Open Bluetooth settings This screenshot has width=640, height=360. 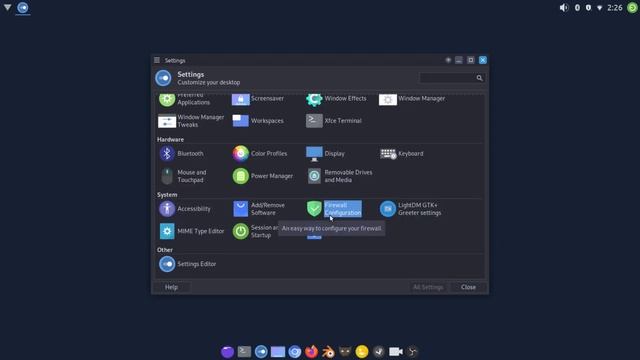click(x=181, y=153)
